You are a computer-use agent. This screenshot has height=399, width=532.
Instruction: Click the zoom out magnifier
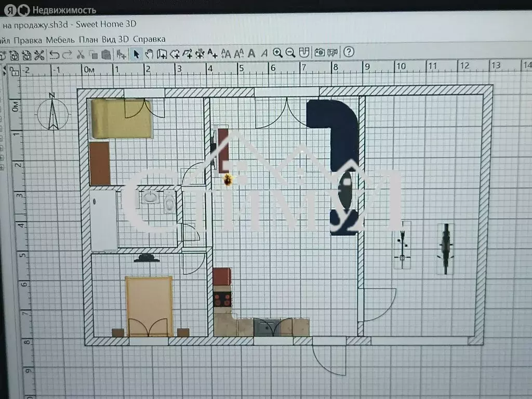point(290,52)
